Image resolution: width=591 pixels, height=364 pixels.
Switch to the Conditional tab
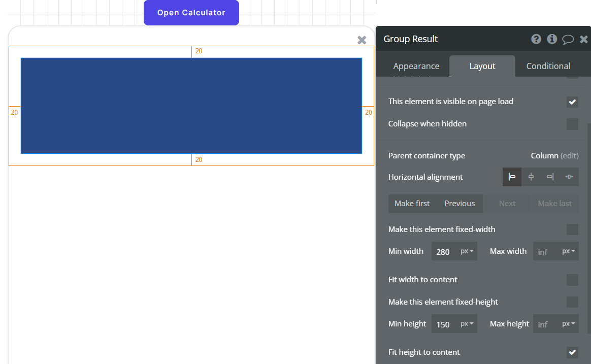(x=548, y=66)
